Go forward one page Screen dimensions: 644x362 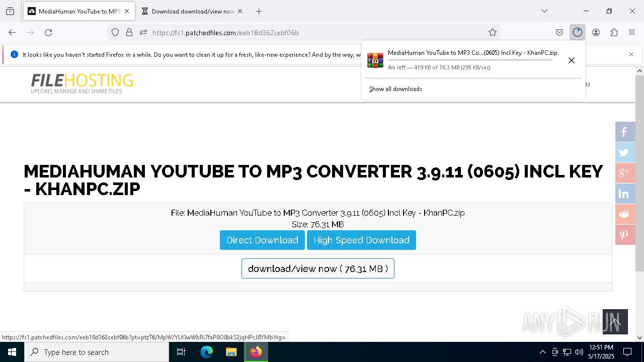point(30,32)
